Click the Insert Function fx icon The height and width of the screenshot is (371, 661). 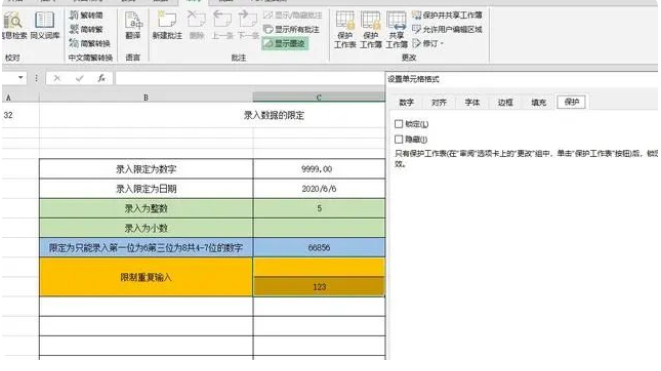[101, 78]
